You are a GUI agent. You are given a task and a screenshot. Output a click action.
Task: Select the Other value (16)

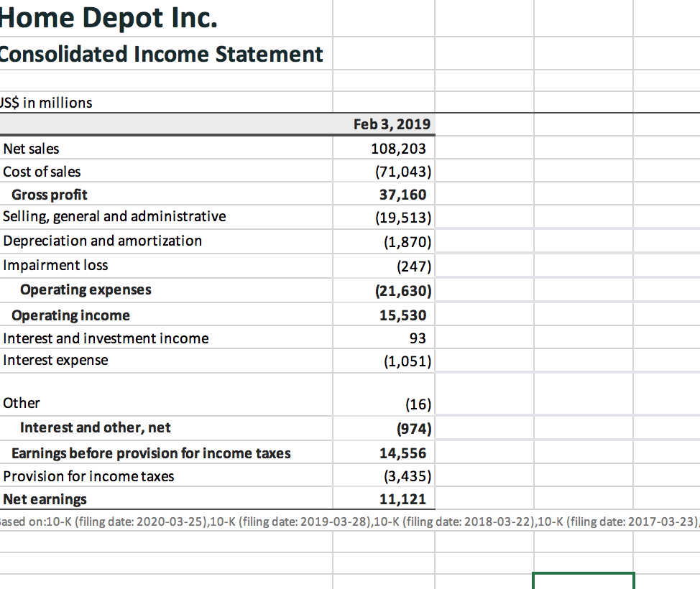384,394
